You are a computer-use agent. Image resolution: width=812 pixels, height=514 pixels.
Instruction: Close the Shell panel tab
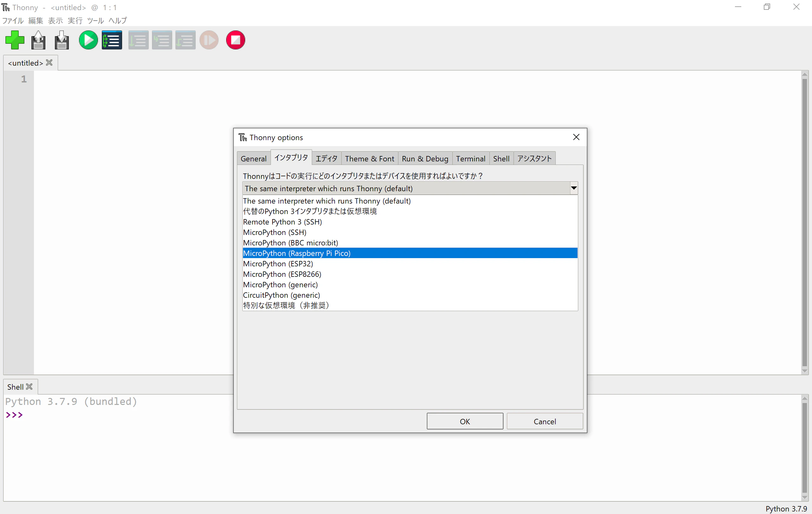29,387
